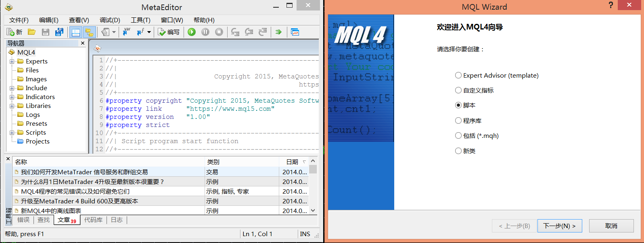Click the Stop debugging icon
644x243 pixels.
[x=219, y=32]
